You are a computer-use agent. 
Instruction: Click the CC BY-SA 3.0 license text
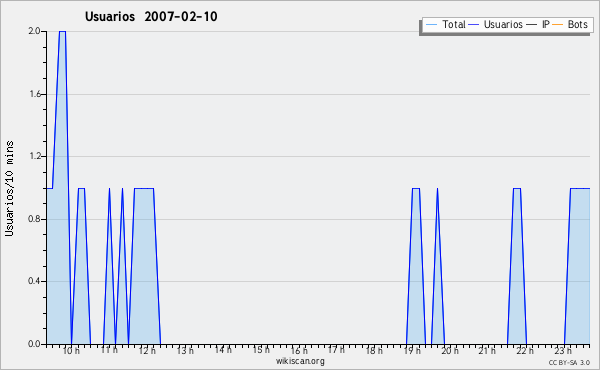569,363
